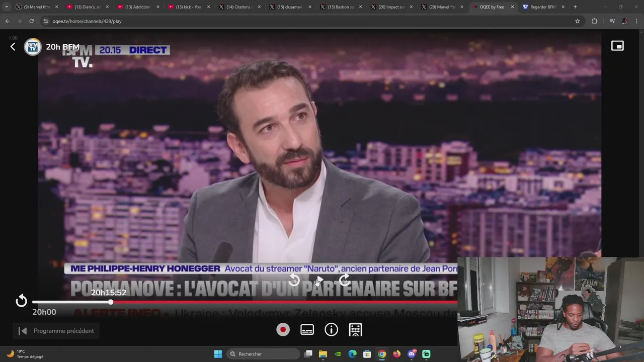Switch to the '(15) Bastion' X tab

click(x=341, y=7)
